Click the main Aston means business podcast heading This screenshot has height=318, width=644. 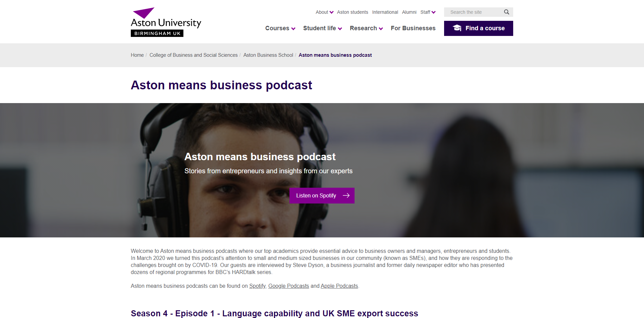(221, 85)
